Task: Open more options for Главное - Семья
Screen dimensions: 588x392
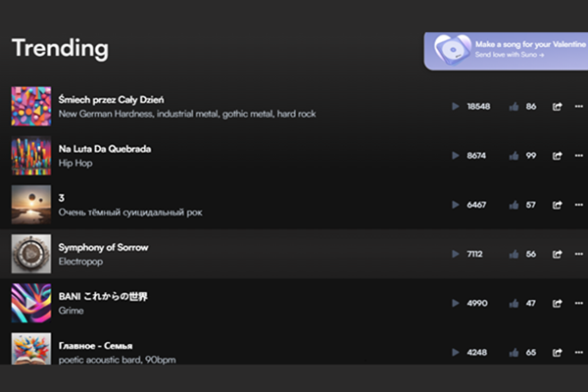Action: coord(579,352)
